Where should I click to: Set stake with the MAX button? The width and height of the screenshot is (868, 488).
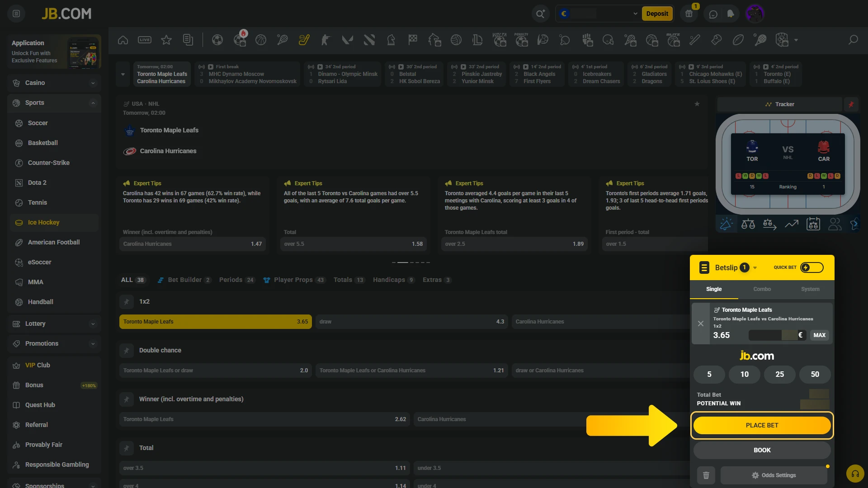[819, 335]
